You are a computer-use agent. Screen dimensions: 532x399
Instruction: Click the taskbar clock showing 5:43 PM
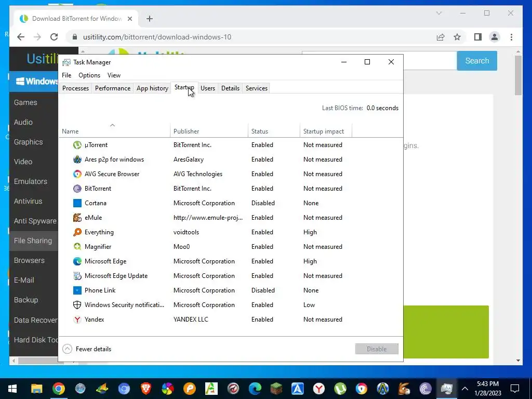pyautogui.click(x=487, y=389)
